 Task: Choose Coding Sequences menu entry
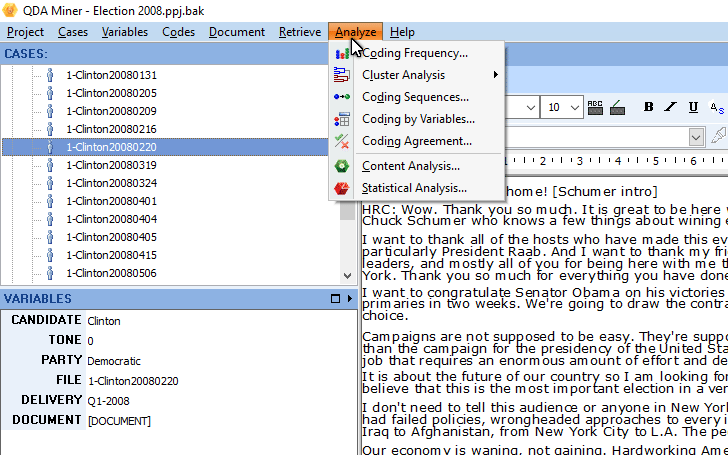pos(416,97)
